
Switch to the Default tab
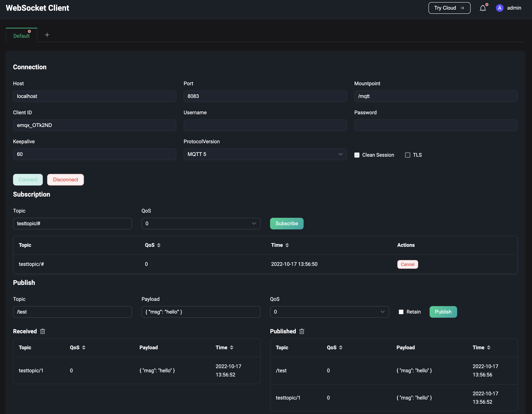(21, 36)
